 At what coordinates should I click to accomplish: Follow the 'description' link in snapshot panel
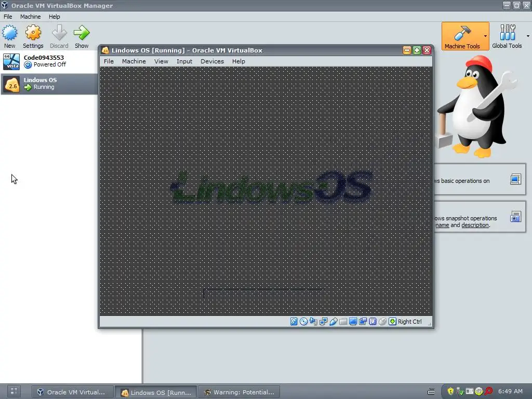(x=475, y=225)
